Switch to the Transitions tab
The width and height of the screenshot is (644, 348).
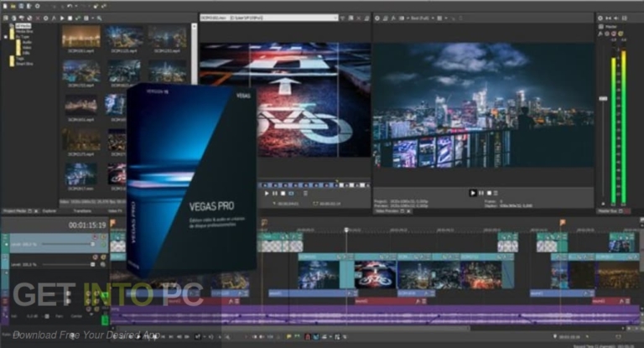(82, 211)
